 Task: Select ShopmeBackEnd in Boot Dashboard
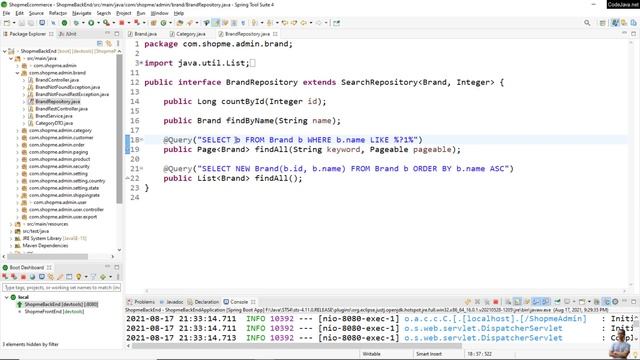[x=61, y=304]
